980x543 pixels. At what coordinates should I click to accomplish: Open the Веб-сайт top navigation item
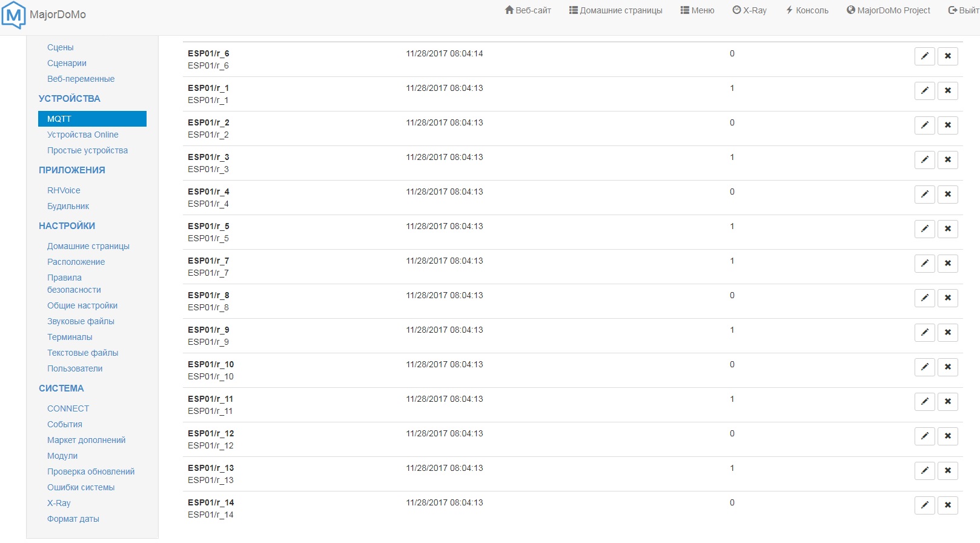pyautogui.click(x=528, y=10)
